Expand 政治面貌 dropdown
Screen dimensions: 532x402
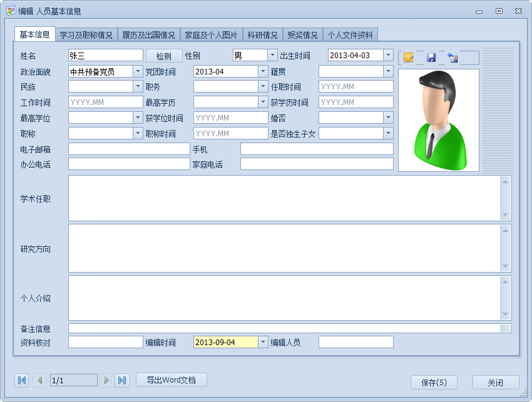pos(138,71)
